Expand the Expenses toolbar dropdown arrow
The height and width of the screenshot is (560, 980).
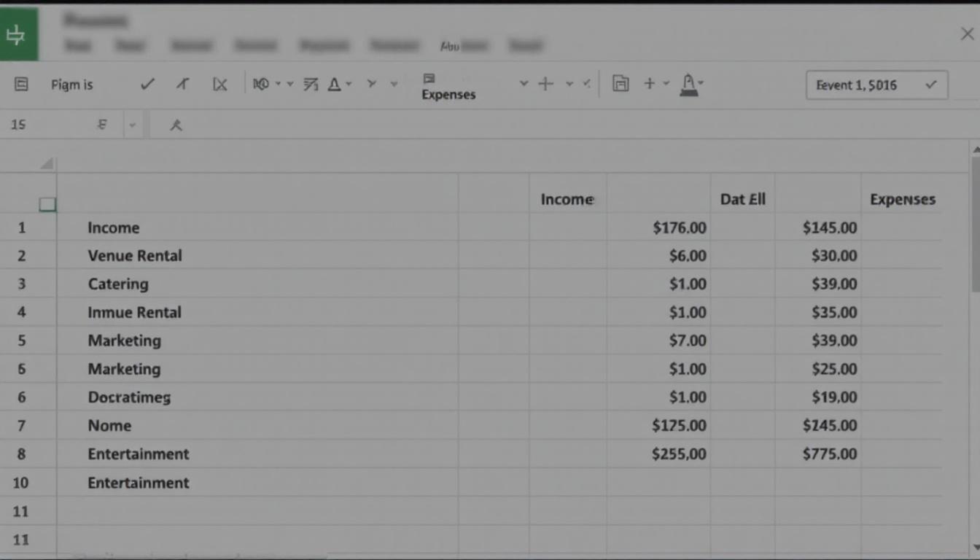[x=524, y=85]
